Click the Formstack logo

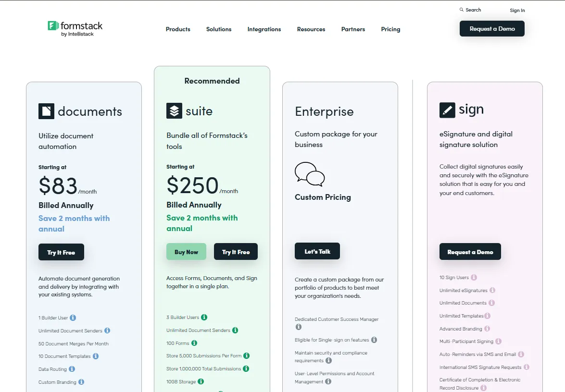[75, 27]
